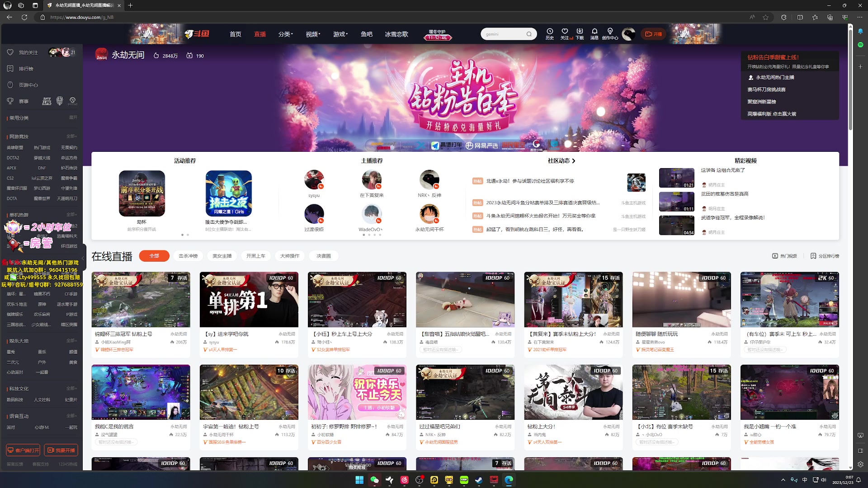Image resolution: width=868 pixels, height=488 pixels.
Task: Click the DOTA2 event icon in the sidebar
Action: click(72, 101)
